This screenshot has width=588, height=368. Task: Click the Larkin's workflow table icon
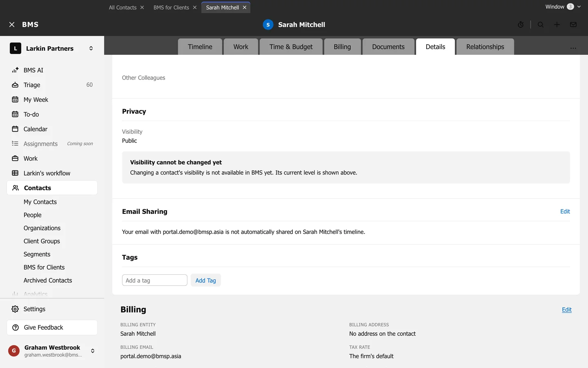(15, 173)
